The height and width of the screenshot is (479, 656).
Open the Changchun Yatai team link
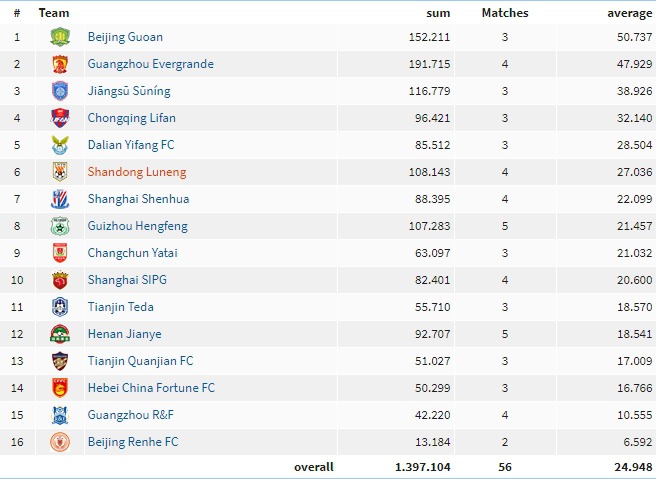click(133, 253)
